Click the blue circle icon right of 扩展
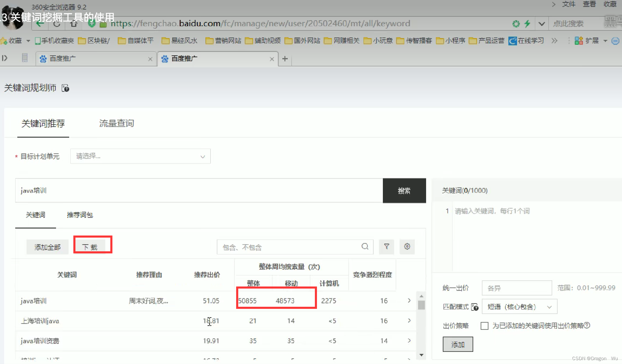622x364 pixels. 615,41
